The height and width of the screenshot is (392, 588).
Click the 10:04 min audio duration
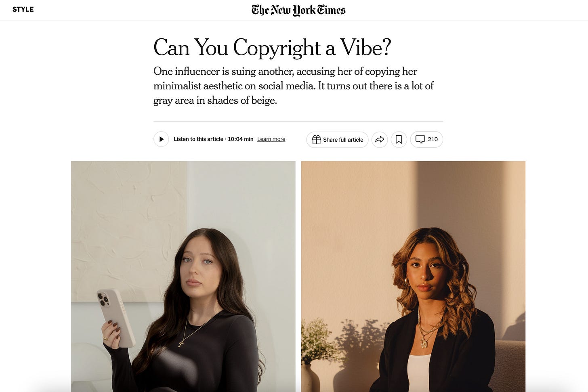240,139
